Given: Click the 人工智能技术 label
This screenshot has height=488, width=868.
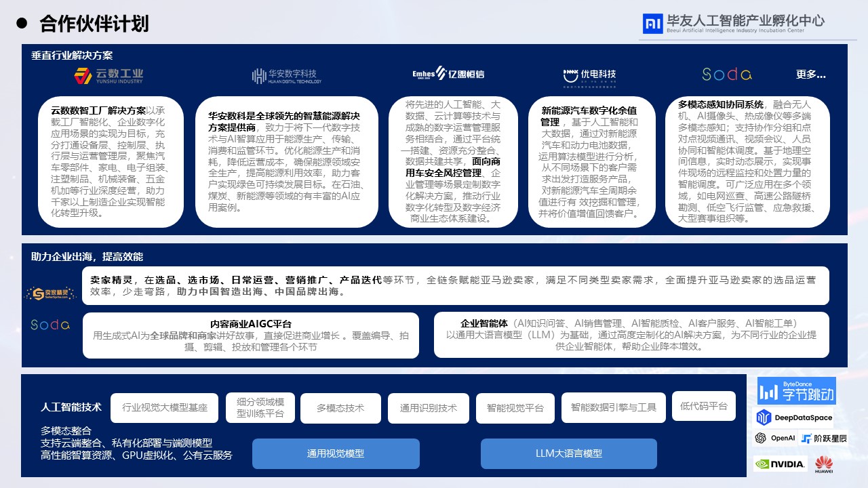Looking at the screenshot, I should (71, 407).
